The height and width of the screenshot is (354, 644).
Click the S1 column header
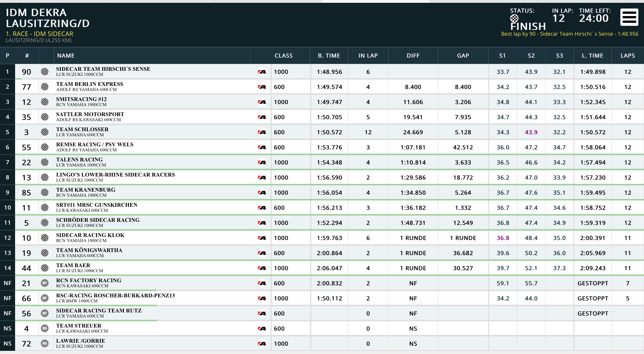pyautogui.click(x=502, y=56)
